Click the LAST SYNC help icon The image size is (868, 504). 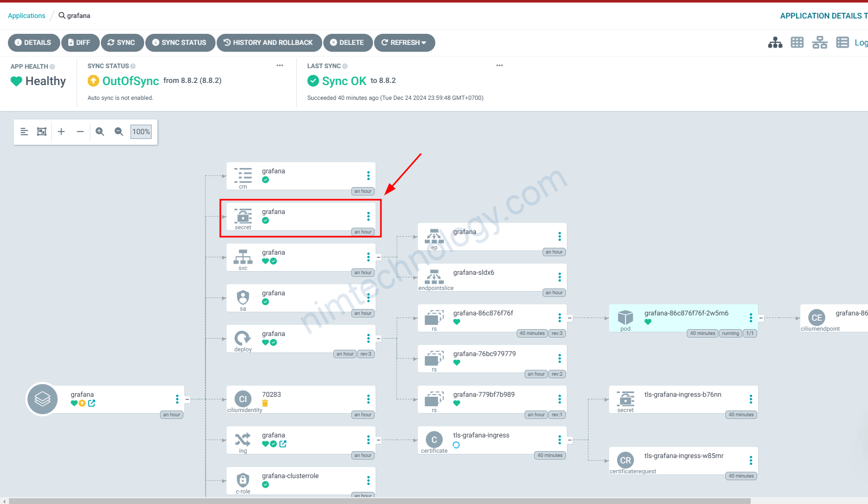click(x=345, y=66)
